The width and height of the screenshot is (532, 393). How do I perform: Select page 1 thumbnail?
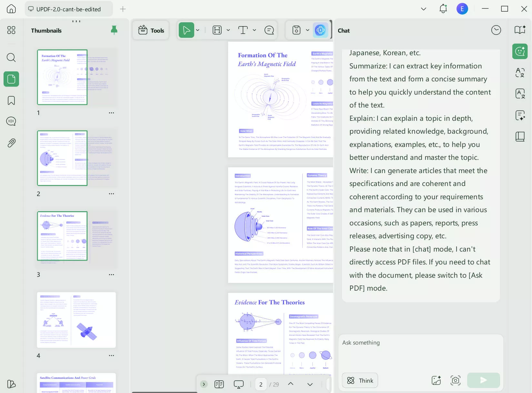tap(76, 77)
